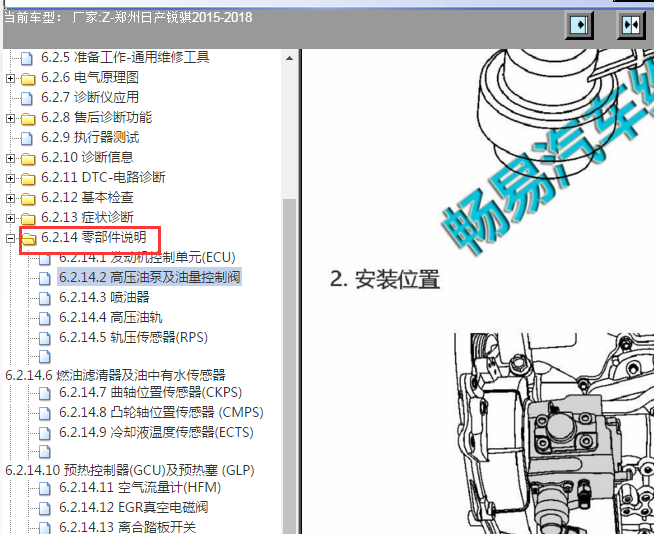
Task: Click page icon beside 6.2.7 诊断仪应用
Action: tap(27, 98)
